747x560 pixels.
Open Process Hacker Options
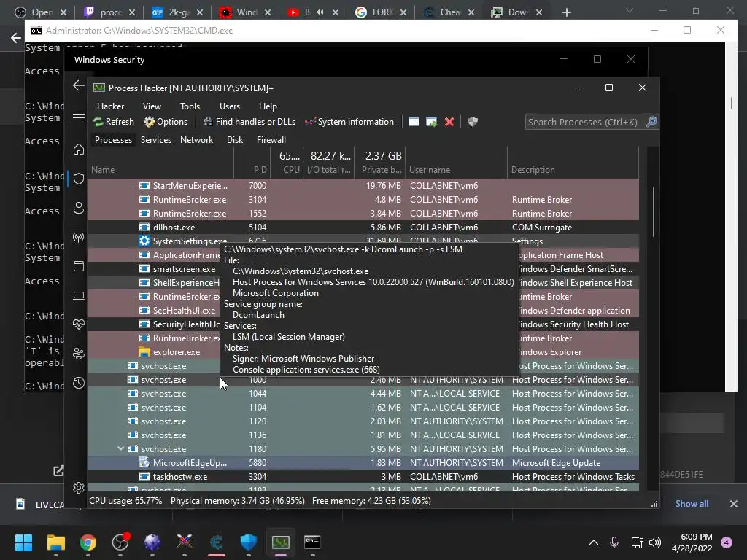pyautogui.click(x=166, y=122)
